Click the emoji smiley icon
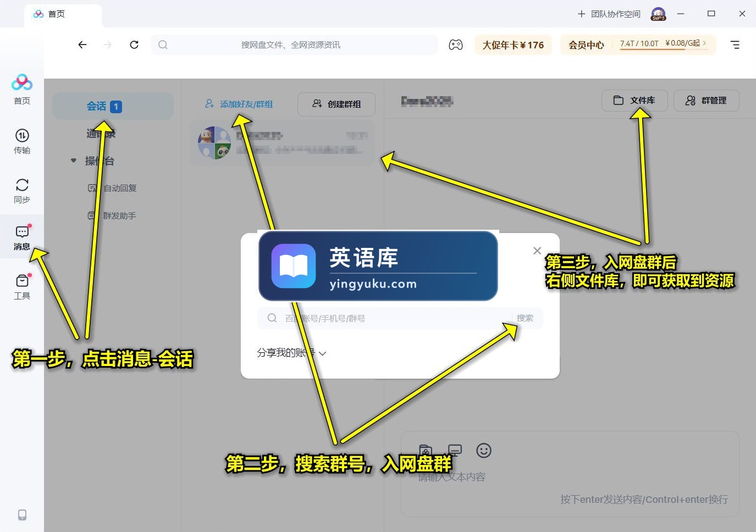756x532 pixels. click(x=484, y=451)
